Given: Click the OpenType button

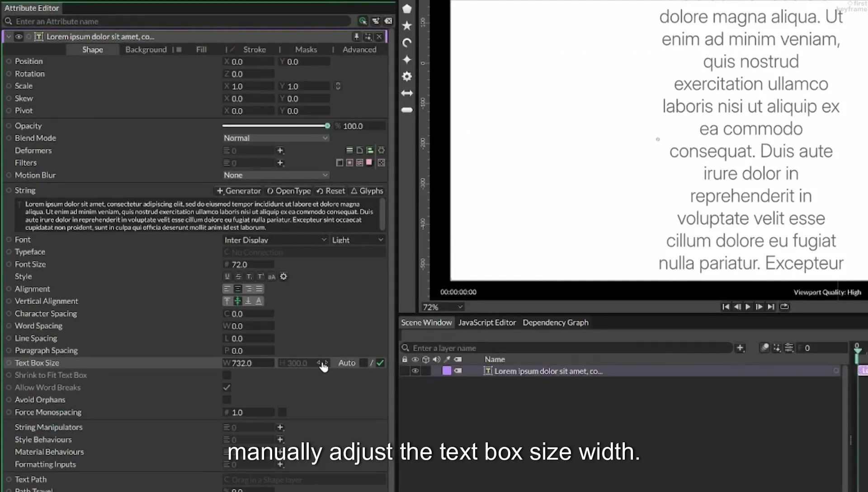Looking at the screenshot, I should click(x=289, y=191).
